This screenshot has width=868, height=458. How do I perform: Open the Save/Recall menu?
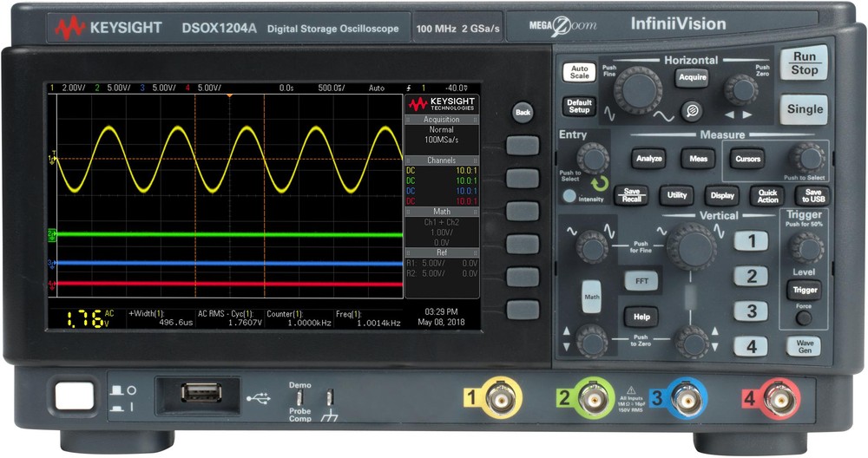point(632,196)
